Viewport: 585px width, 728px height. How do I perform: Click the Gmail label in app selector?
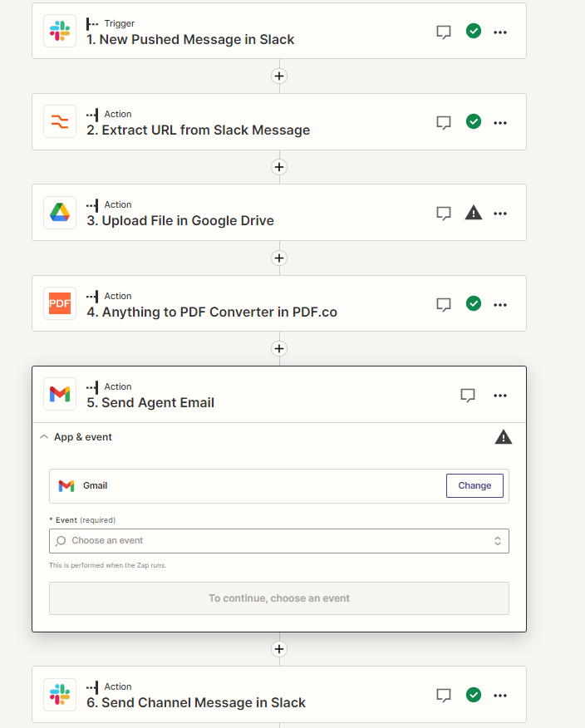tap(96, 485)
